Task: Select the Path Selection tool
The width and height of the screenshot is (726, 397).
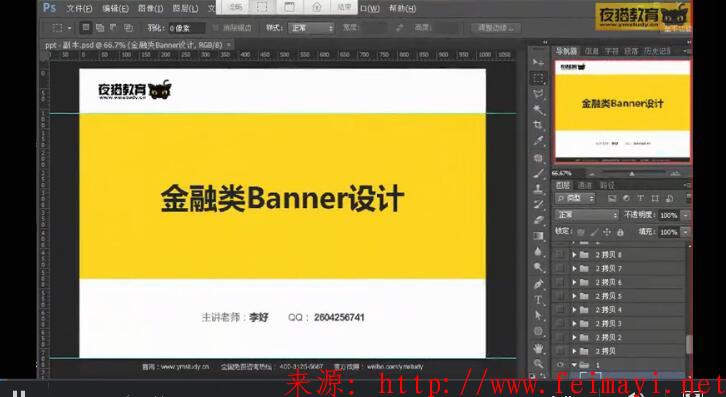Action: (x=538, y=315)
